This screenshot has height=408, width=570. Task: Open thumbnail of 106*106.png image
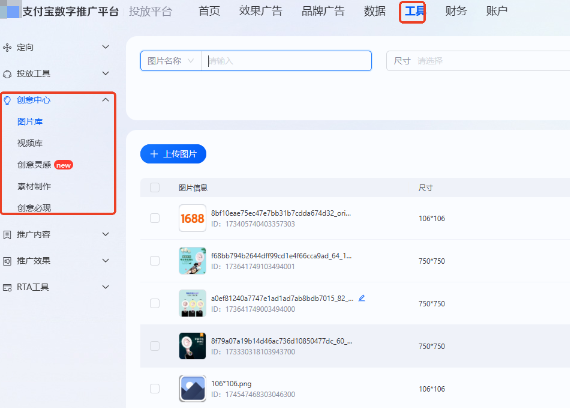pyautogui.click(x=192, y=388)
